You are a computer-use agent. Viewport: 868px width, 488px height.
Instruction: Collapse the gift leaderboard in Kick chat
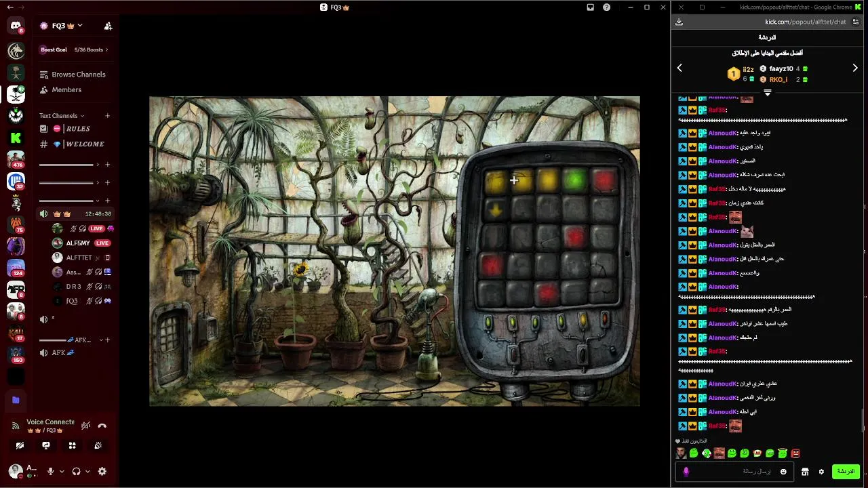coord(768,92)
